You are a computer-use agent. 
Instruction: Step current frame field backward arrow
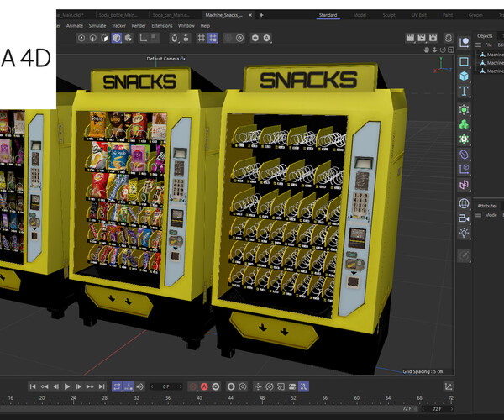tap(152, 386)
